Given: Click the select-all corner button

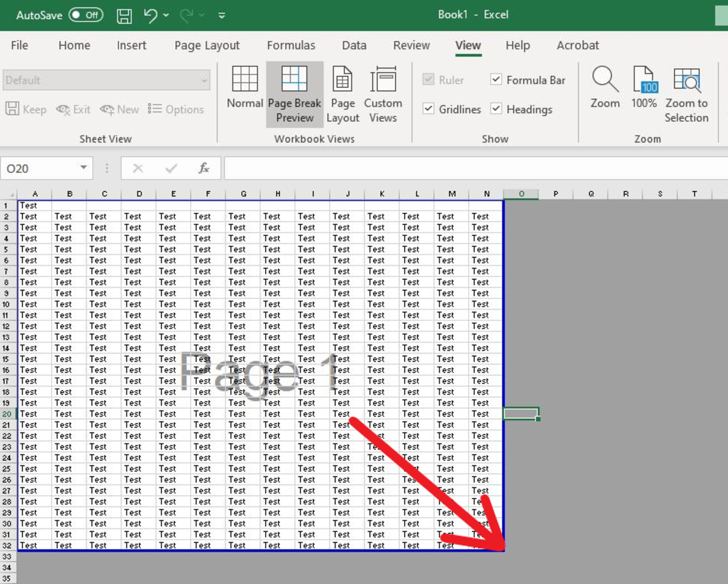Looking at the screenshot, I should [x=8, y=194].
